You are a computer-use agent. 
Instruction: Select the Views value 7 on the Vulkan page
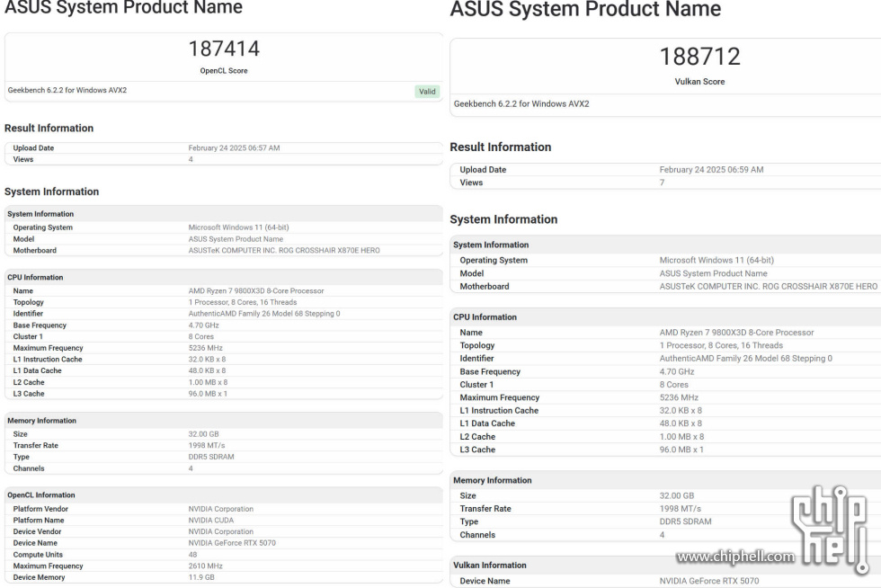coord(662,183)
